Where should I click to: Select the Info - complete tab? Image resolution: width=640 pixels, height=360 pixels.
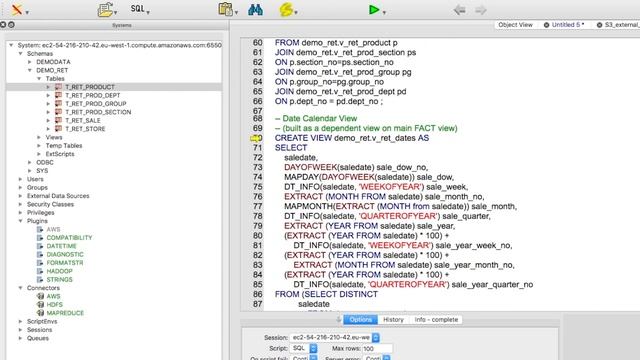point(436,320)
